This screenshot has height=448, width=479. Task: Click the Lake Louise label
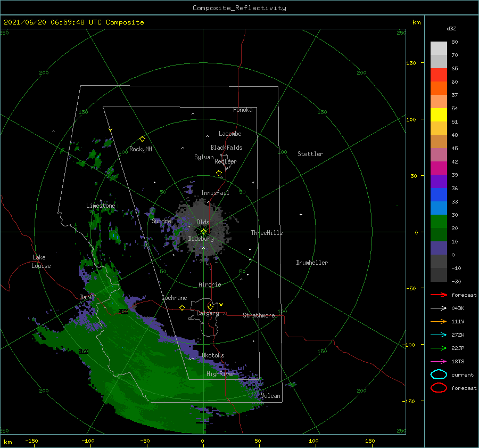tap(41, 262)
